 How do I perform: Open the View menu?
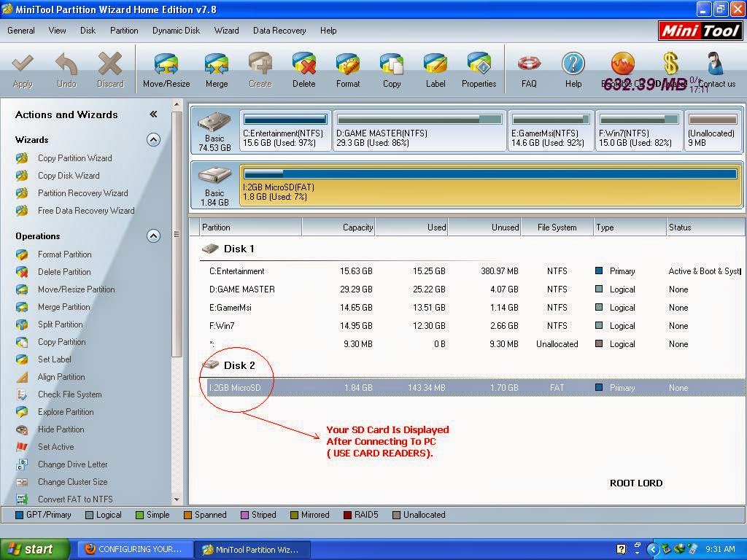click(x=57, y=31)
